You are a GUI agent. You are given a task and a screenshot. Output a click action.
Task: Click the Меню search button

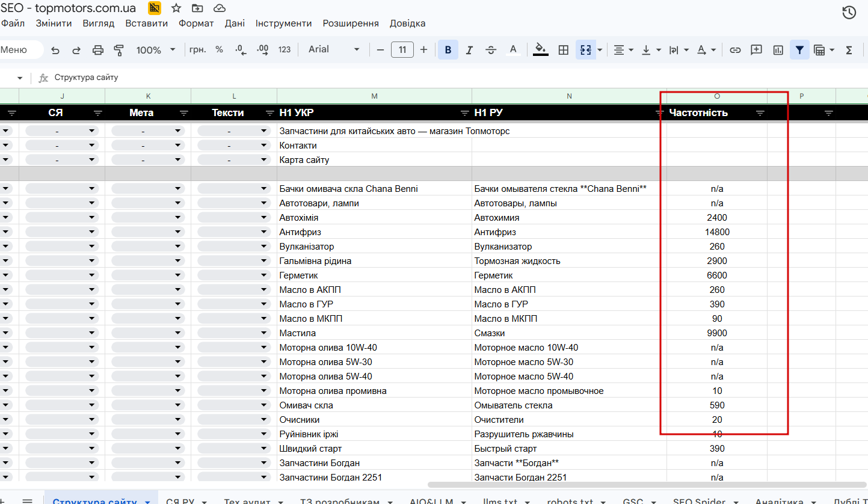(x=16, y=50)
